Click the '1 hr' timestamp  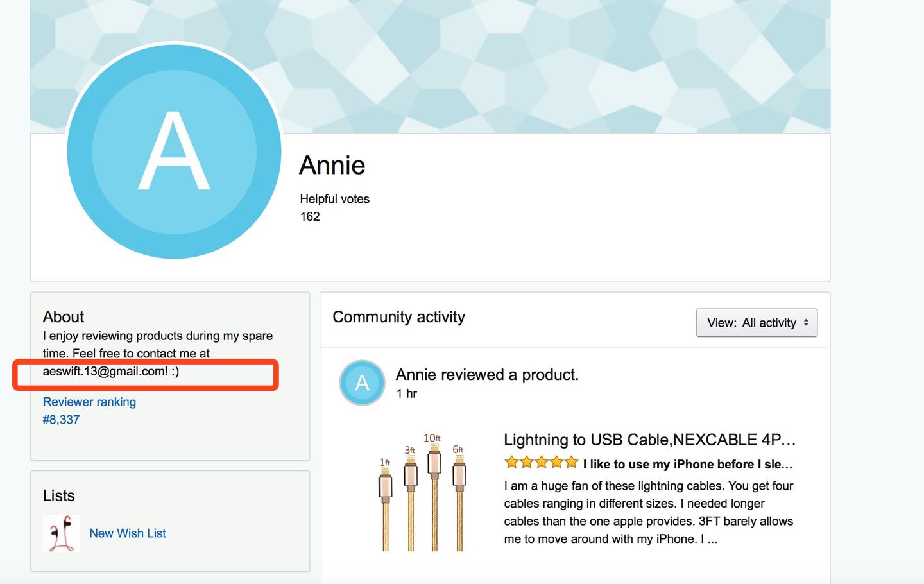[407, 393]
